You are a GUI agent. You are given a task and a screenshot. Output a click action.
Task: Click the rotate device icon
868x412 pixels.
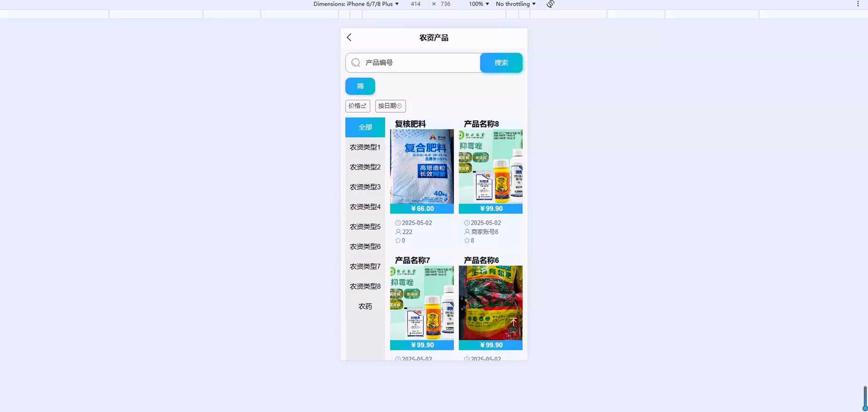pyautogui.click(x=550, y=4)
